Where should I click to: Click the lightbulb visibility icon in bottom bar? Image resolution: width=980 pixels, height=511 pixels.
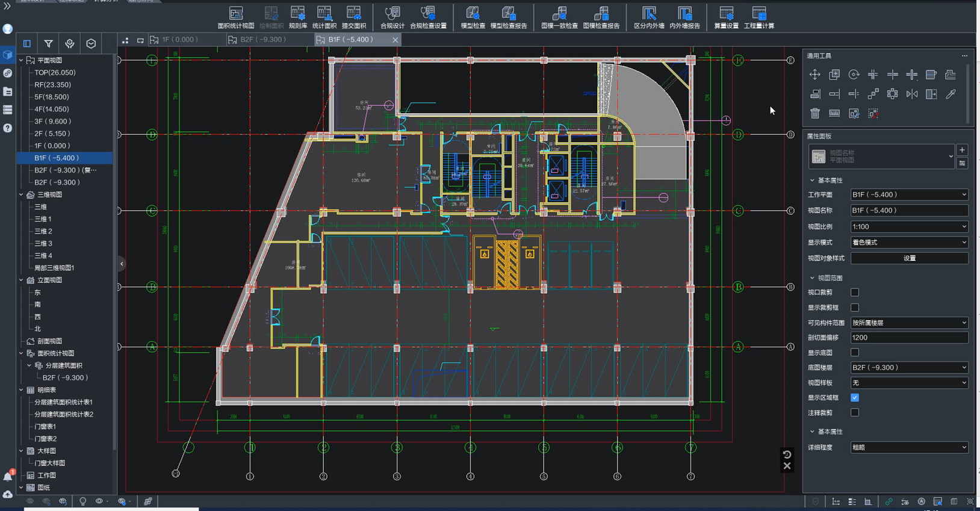coord(82,501)
